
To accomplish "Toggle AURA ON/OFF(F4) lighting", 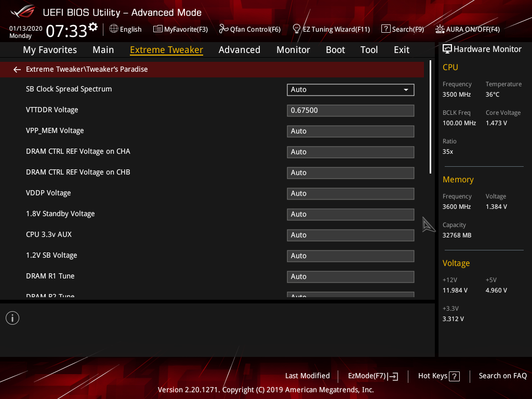I will click(x=468, y=29).
